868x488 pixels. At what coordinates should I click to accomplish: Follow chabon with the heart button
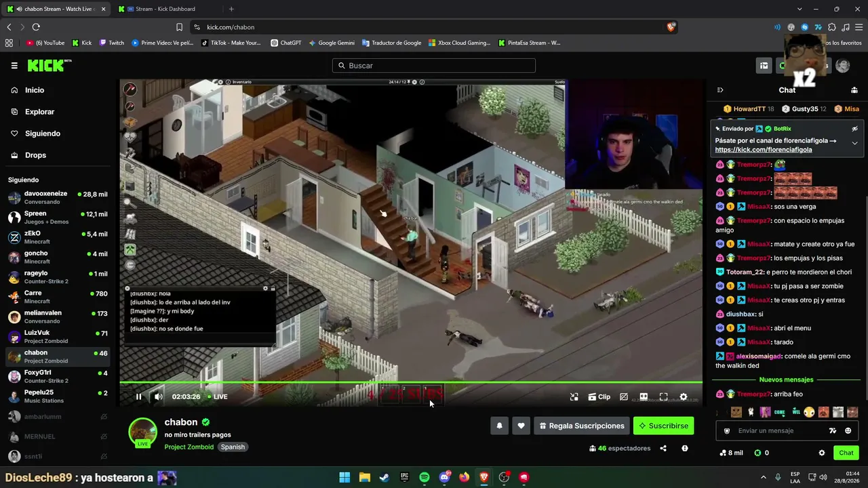pos(521,426)
